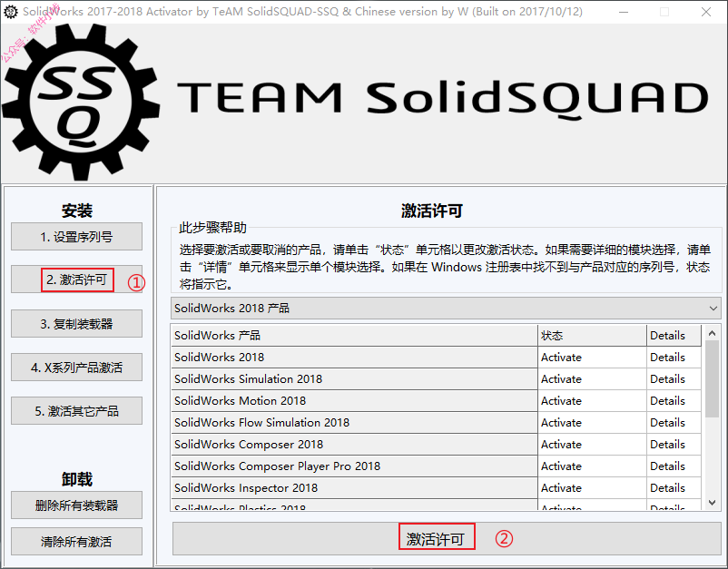Select step 2. 激活许可 on the left
The image size is (728, 569).
(x=76, y=280)
